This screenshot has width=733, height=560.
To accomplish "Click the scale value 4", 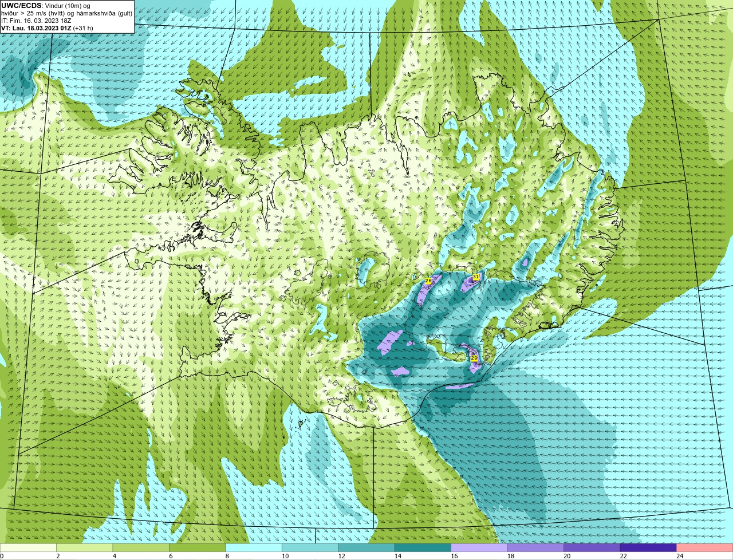I will (114, 556).
